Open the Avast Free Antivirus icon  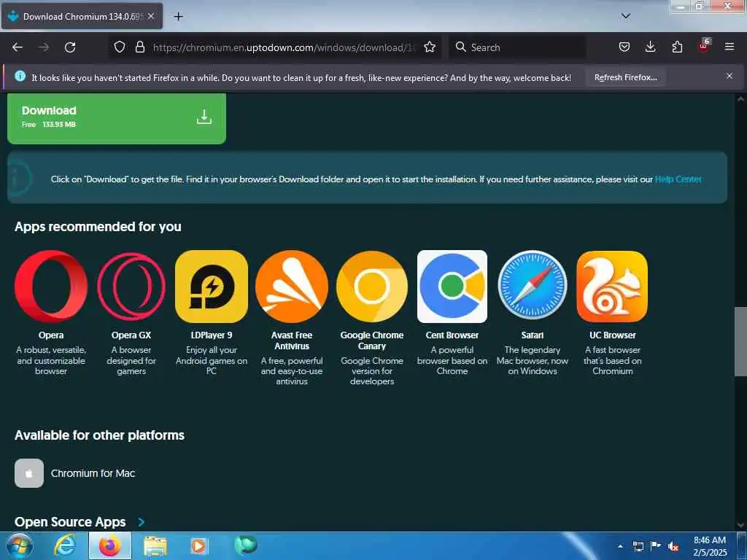coord(292,287)
